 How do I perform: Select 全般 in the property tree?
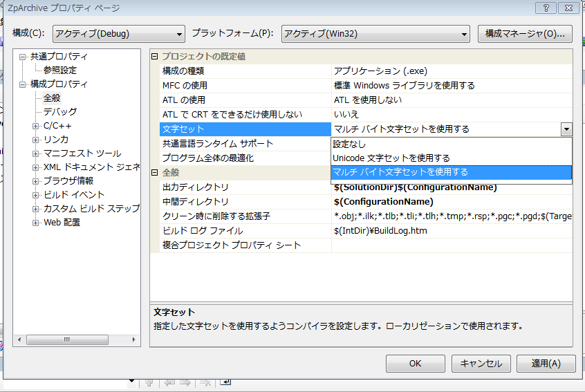[51, 97]
